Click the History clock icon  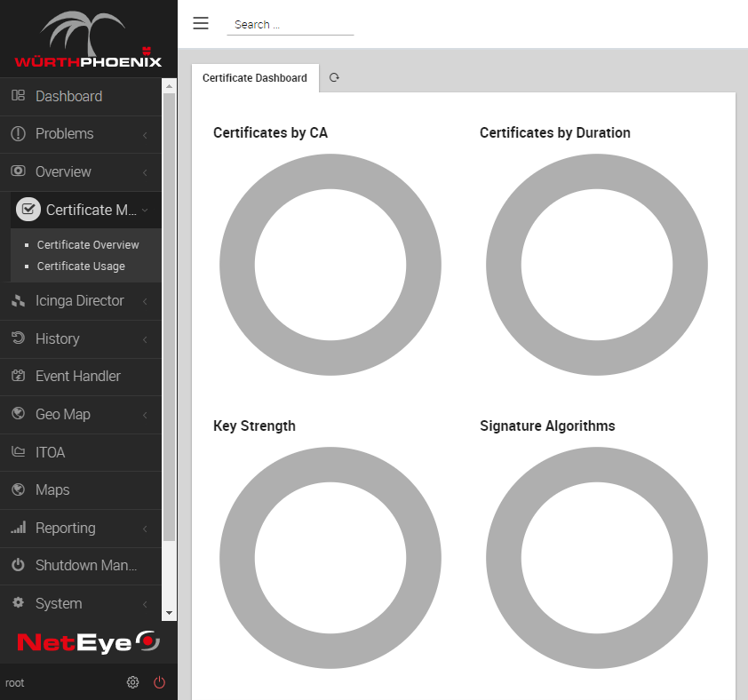click(x=18, y=338)
